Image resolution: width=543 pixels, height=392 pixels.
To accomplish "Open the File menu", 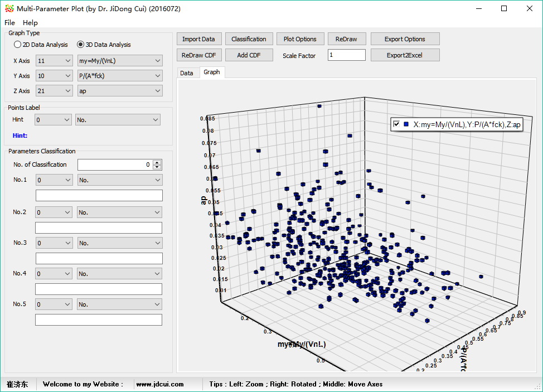I will 9,22.
